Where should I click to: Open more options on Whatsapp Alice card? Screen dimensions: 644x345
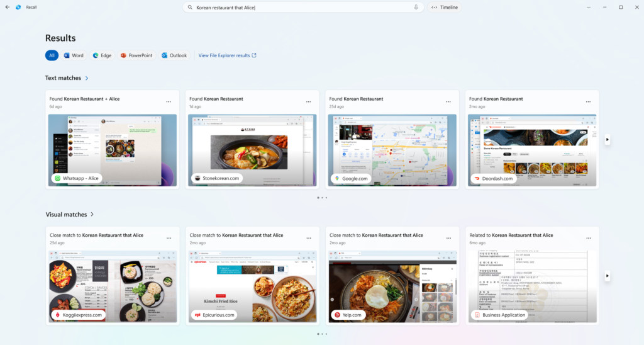coord(169,101)
